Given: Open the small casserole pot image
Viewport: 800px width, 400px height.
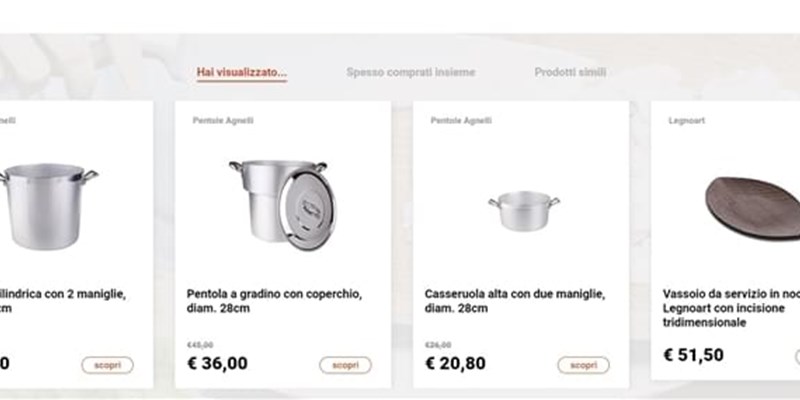Looking at the screenshot, I should (523, 210).
